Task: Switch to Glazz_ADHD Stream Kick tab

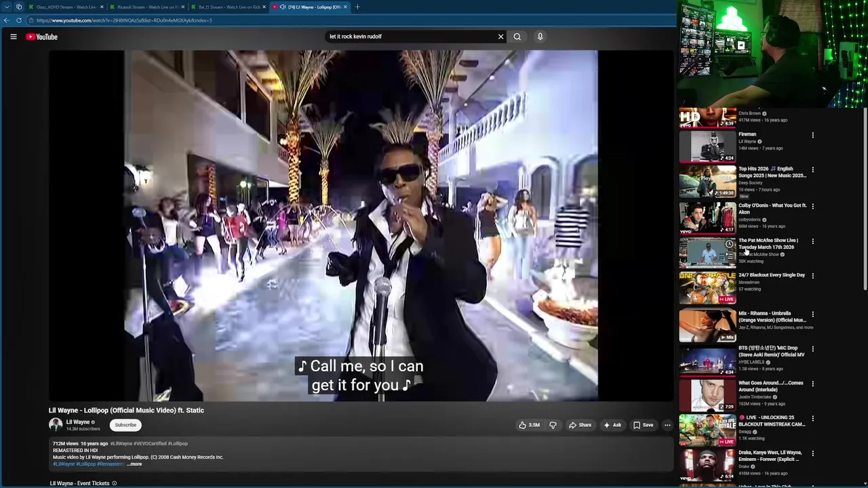Action: [66, 7]
